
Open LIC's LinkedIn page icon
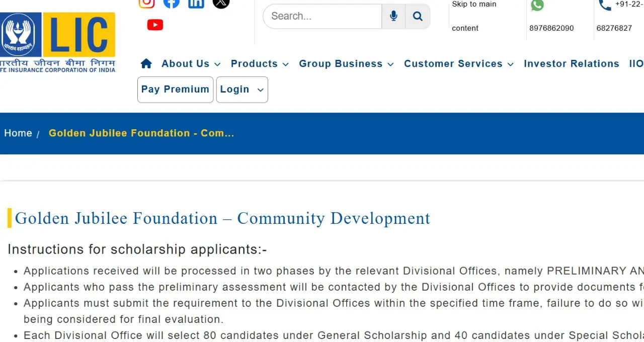(x=196, y=3)
